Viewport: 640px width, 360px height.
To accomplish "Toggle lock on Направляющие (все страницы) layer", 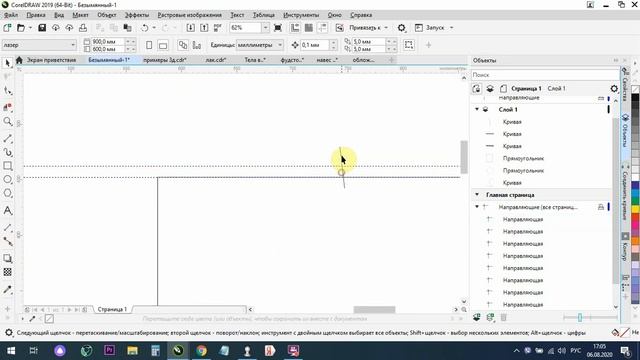I will [601, 207].
